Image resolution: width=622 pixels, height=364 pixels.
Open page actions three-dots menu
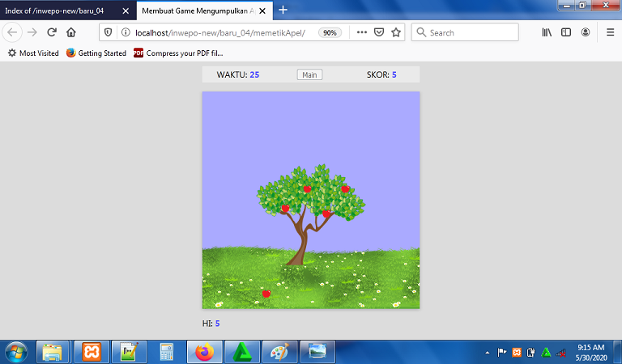(x=362, y=32)
